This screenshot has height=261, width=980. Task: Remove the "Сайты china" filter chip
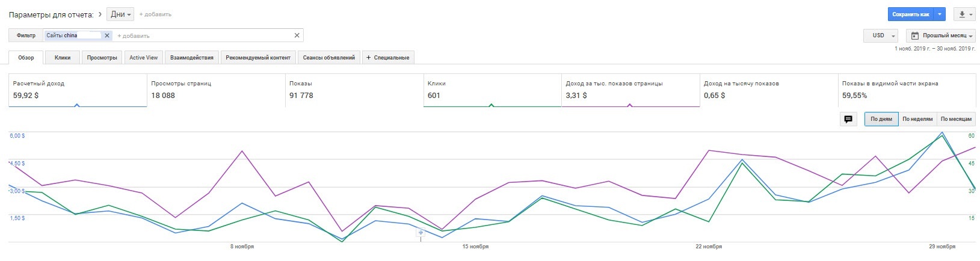click(x=107, y=35)
